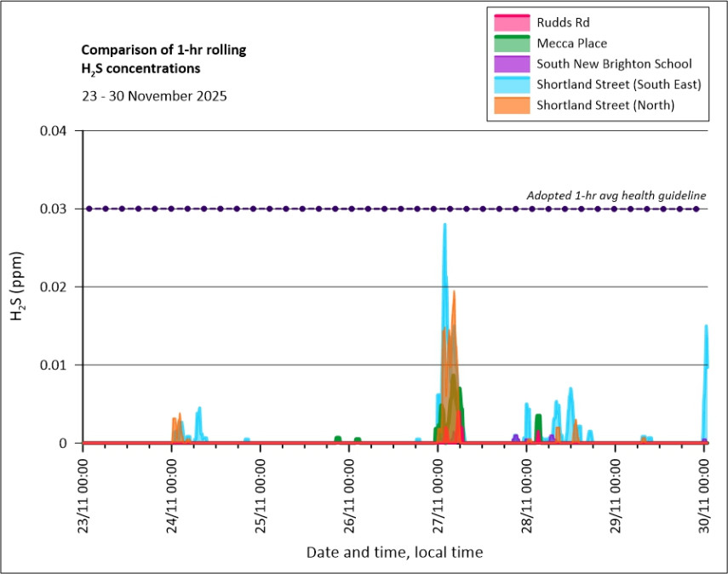Click the tallest blue peak near 27/11
728x574 pixels.
[444, 227]
